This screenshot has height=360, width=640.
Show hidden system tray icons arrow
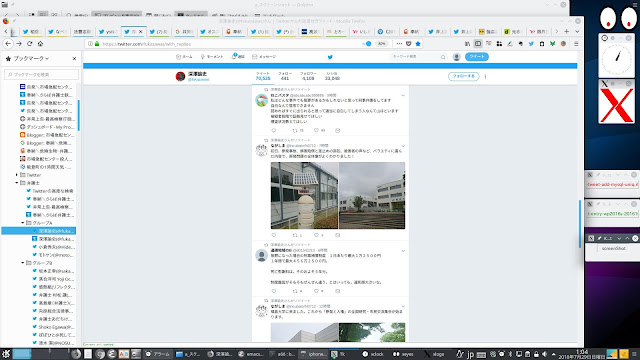553,354
